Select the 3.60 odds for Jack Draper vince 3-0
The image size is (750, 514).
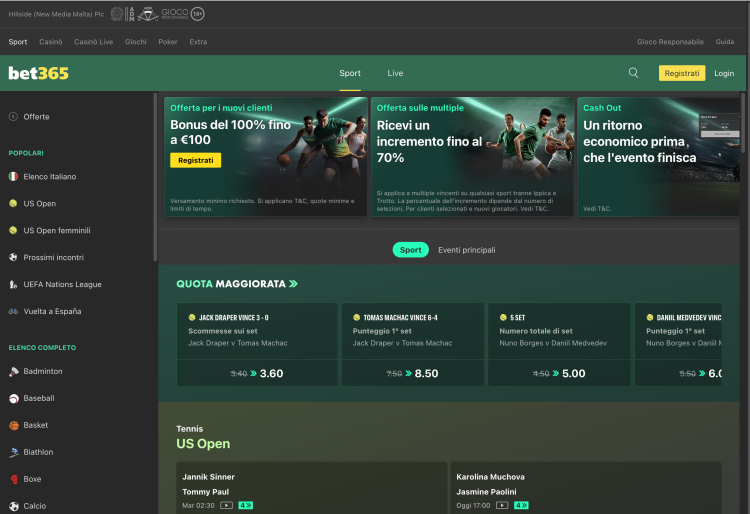pyautogui.click(x=257, y=373)
